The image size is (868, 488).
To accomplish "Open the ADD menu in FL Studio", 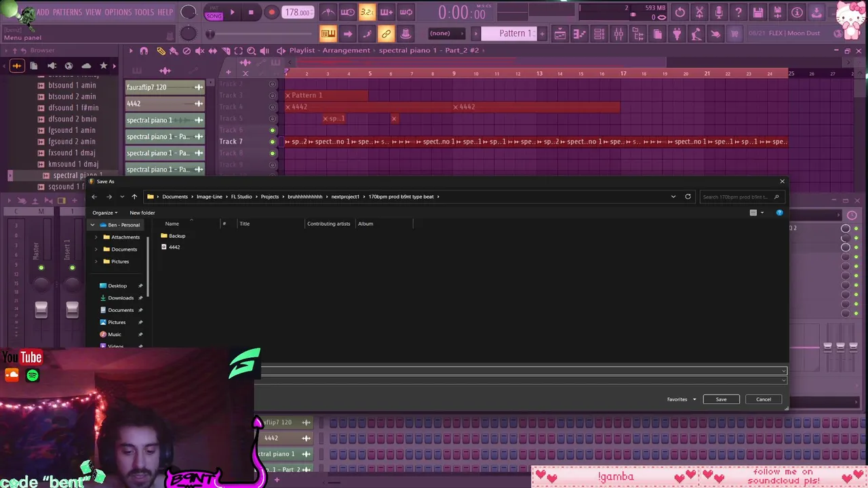I will 43,12.
